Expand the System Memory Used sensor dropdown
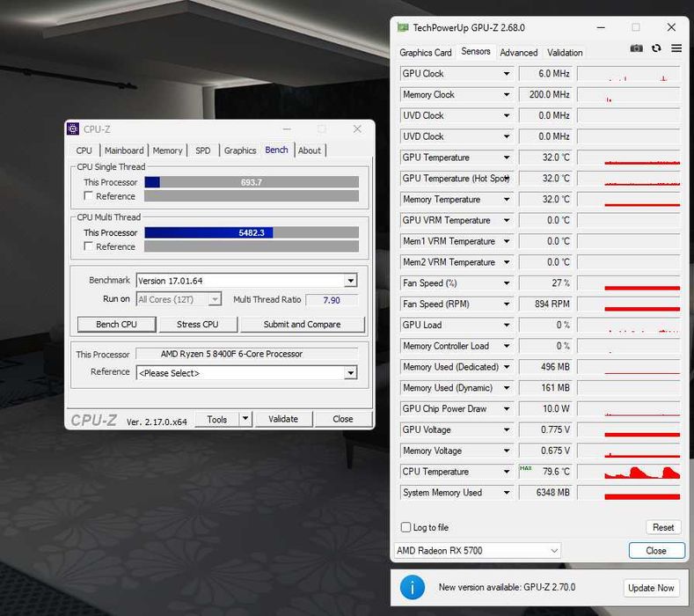The image size is (694, 616). (507, 492)
